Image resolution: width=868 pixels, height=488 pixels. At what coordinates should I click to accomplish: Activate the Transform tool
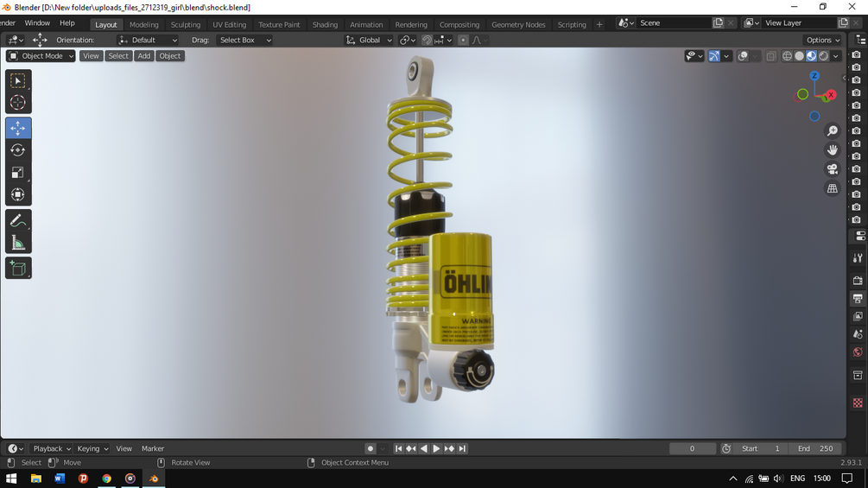[18, 194]
